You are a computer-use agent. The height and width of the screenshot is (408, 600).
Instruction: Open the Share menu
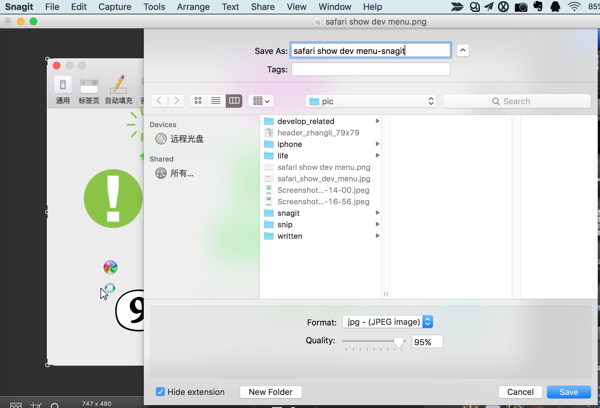tap(263, 7)
